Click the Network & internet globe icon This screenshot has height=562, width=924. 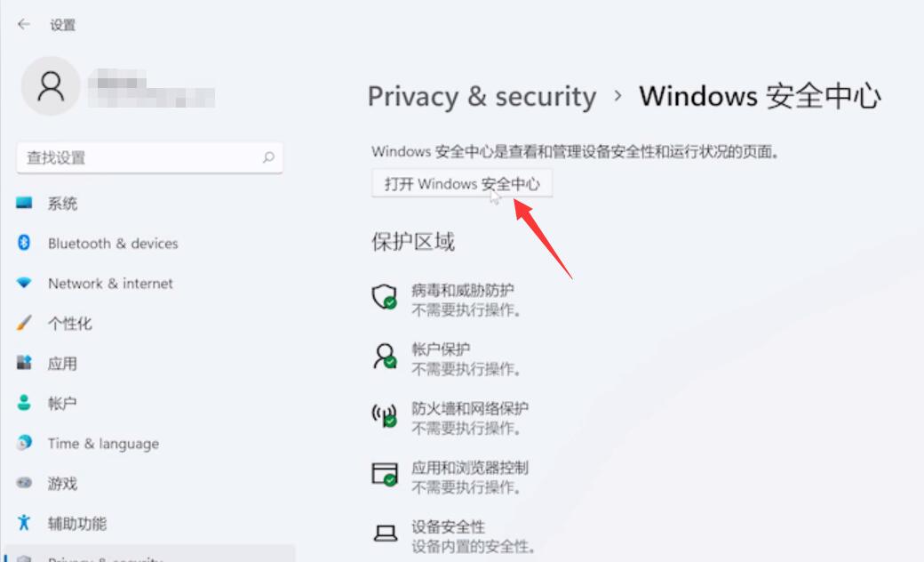(x=24, y=283)
